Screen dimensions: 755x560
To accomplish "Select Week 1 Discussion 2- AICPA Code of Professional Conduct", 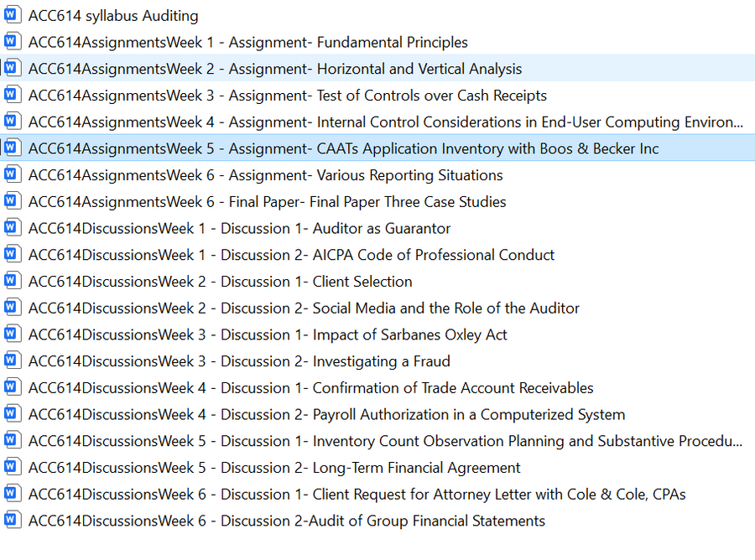I will 291,255.
